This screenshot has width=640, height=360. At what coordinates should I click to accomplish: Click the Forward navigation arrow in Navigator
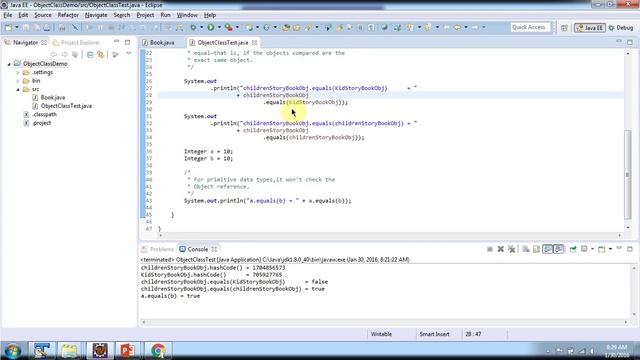tap(64, 54)
